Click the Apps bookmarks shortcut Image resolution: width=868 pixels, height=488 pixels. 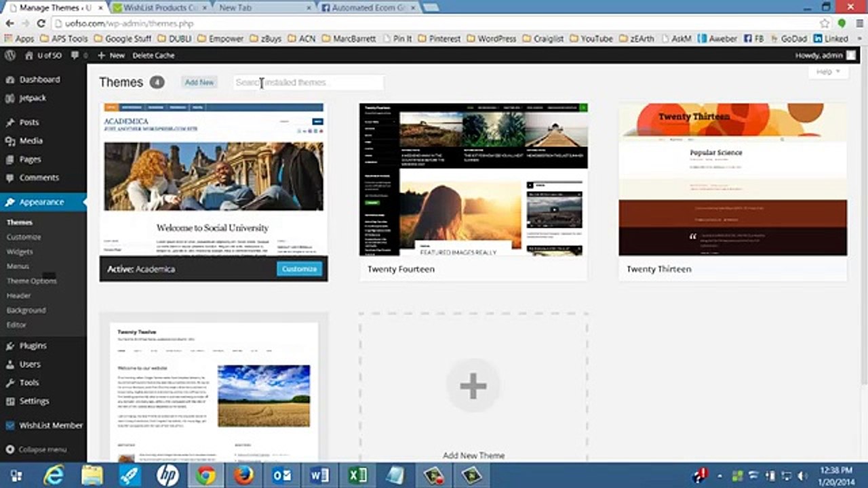pos(19,39)
